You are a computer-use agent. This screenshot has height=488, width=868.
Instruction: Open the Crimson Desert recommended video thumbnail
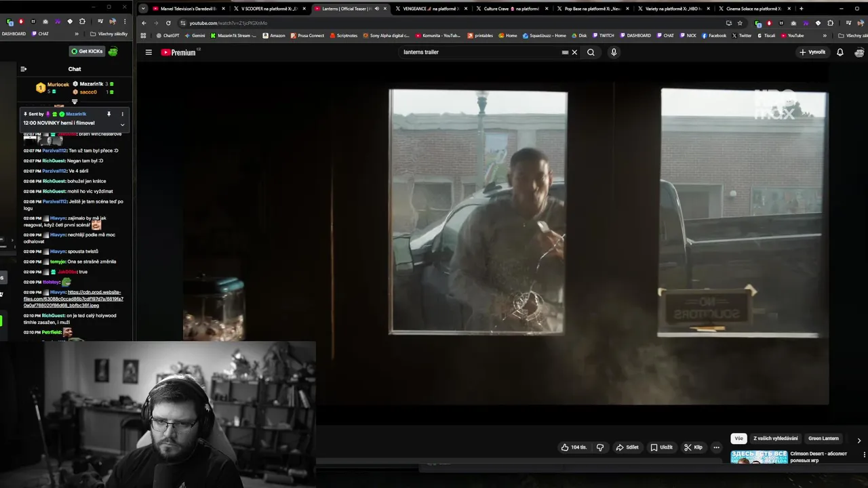pyautogui.click(x=759, y=456)
